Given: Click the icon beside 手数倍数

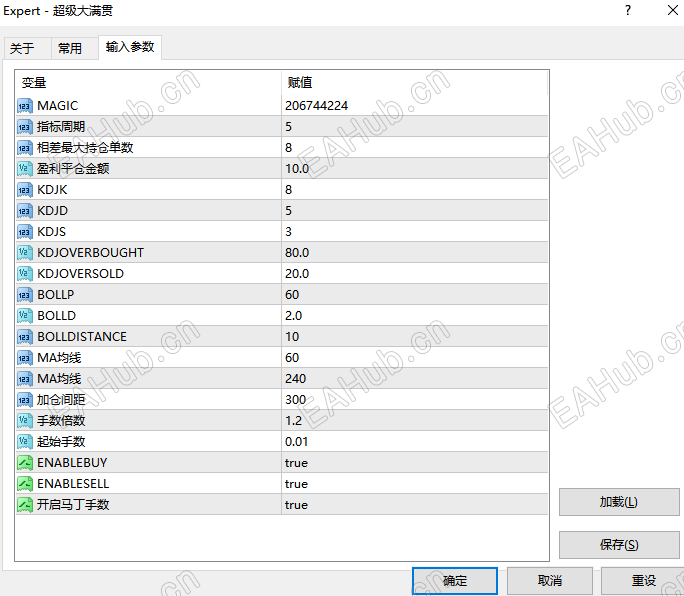Looking at the screenshot, I should 24,421.
